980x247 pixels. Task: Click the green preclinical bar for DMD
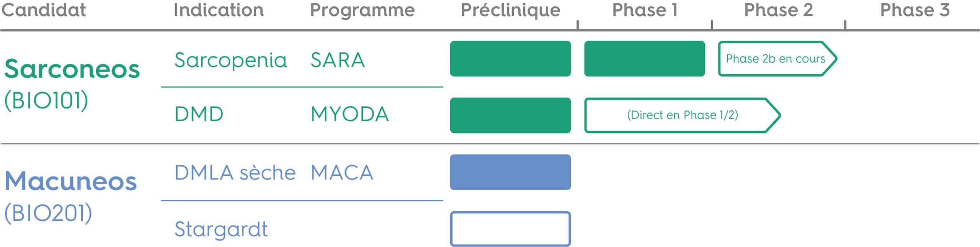pyautogui.click(x=510, y=115)
